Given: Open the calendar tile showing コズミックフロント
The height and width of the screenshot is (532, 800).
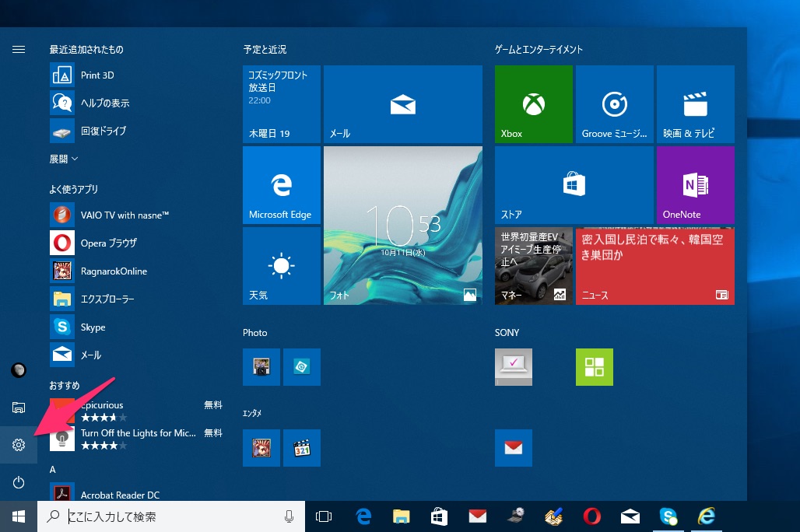Looking at the screenshot, I should [282, 104].
